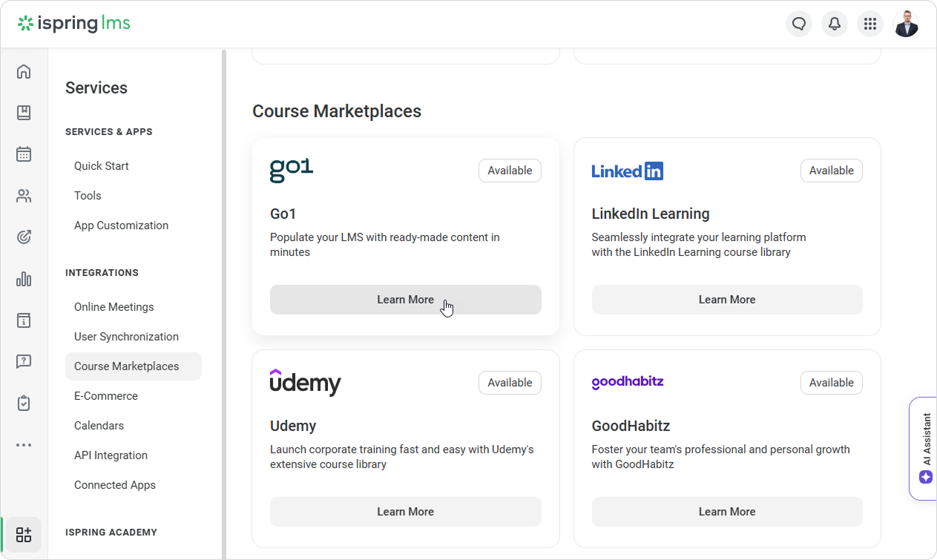Open the user profile avatar menu

click(906, 24)
